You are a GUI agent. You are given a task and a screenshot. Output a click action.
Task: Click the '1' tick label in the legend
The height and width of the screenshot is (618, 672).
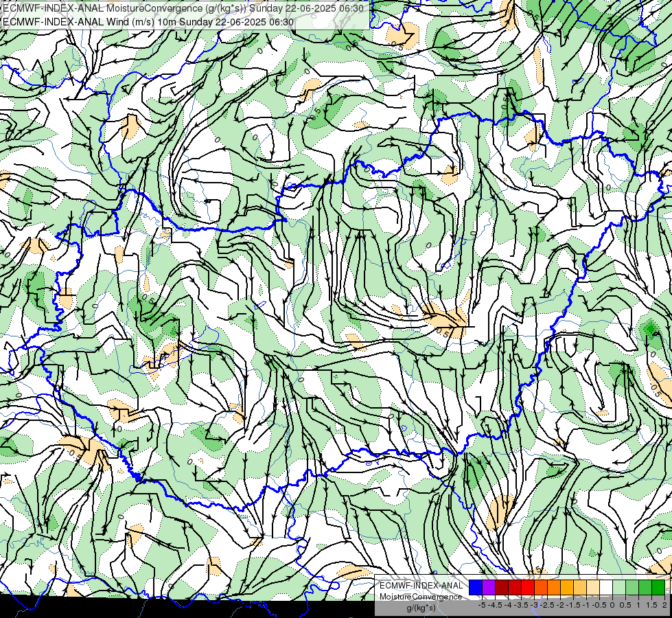pos(638,605)
